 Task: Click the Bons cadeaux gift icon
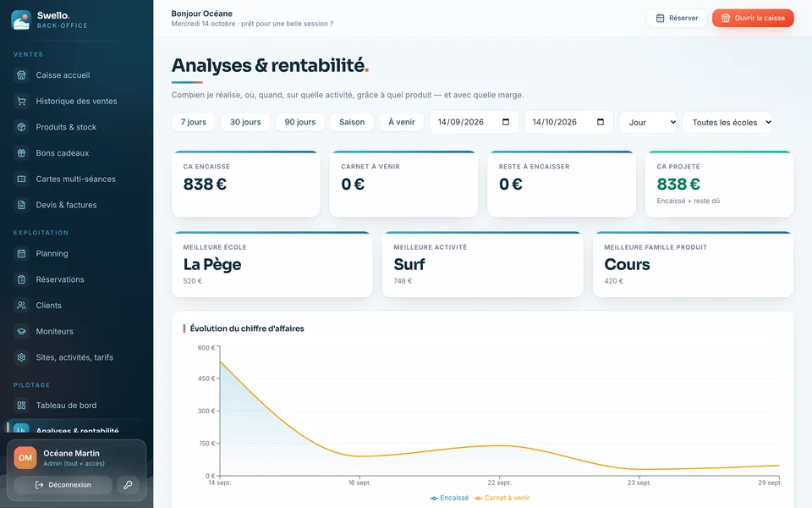point(21,153)
